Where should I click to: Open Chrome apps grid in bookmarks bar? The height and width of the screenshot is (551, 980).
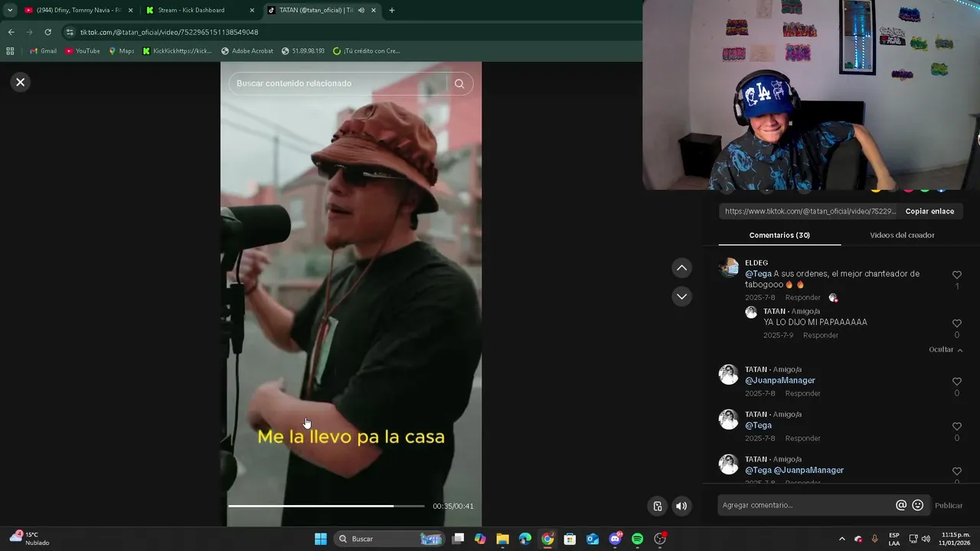click(x=10, y=51)
